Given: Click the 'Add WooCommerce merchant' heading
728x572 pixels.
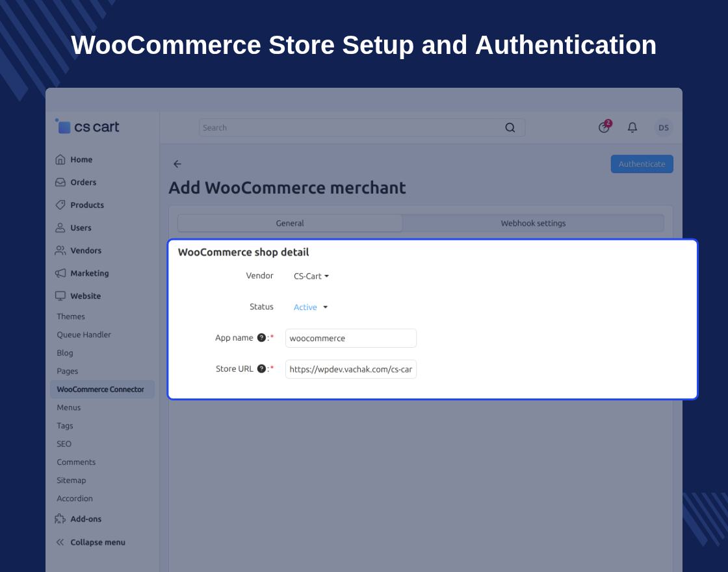Looking at the screenshot, I should click(287, 188).
